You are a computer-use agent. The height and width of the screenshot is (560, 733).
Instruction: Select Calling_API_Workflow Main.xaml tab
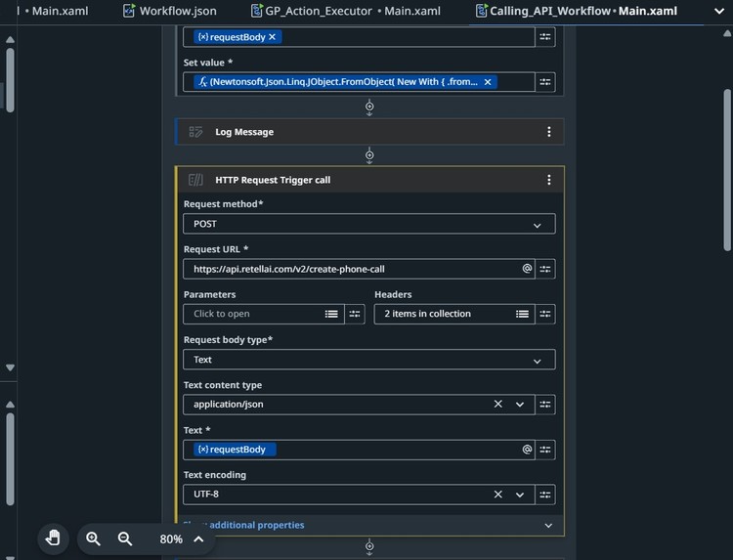click(x=577, y=11)
